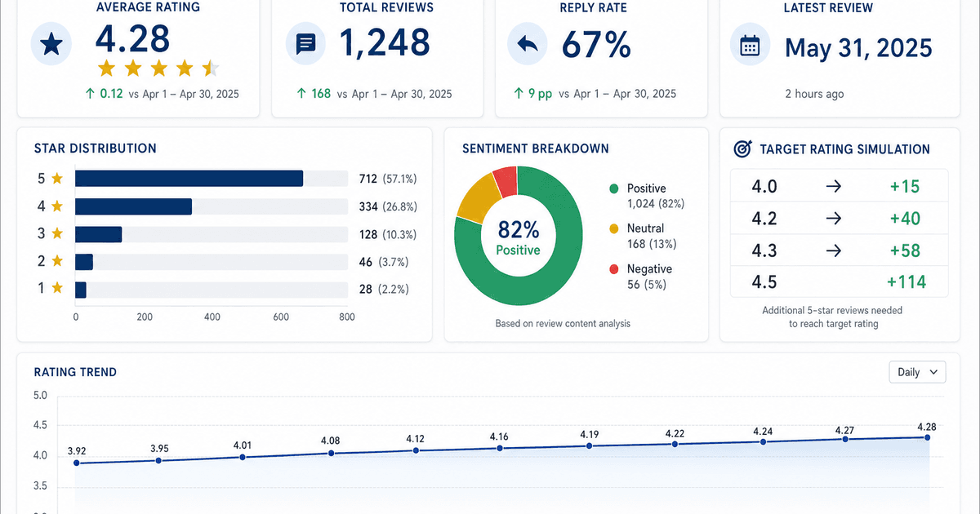The image size is (980, 514).
Task: Click the 3.92 trend data point
Action: point(77,463)
